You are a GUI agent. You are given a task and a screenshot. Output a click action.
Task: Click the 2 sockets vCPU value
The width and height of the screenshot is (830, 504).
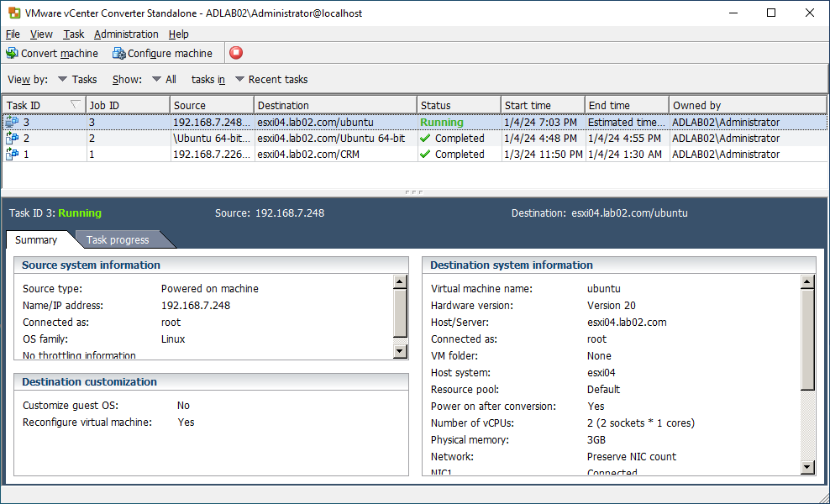(x=641, y=423)
